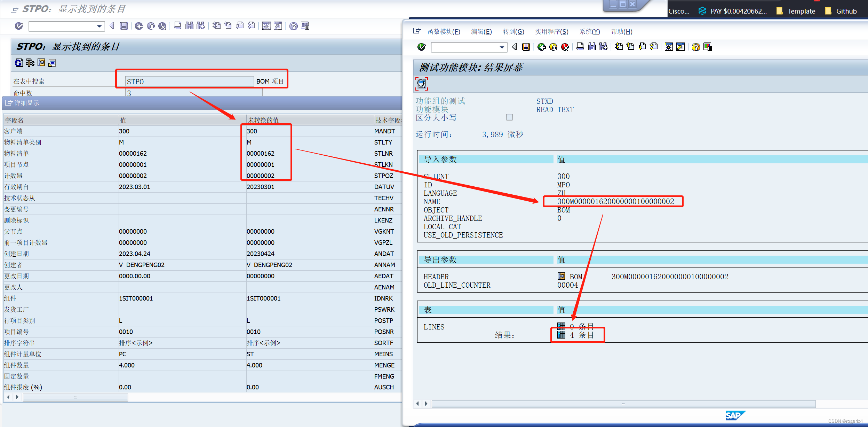
Task: Go to previous page in function module test window
Action: point(630,47)
